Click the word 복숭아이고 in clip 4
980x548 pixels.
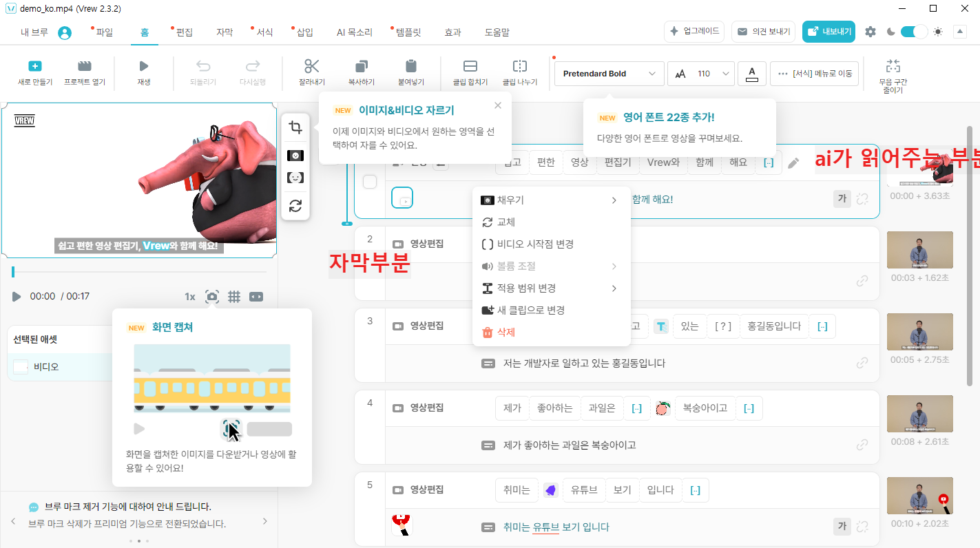[x=705, y=408]
